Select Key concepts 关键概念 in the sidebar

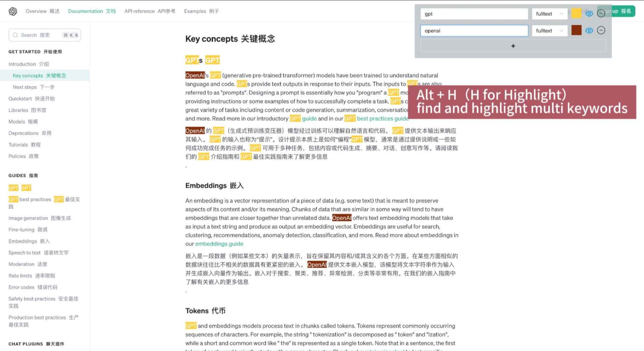pyautogui.click(x=39, y=76)
